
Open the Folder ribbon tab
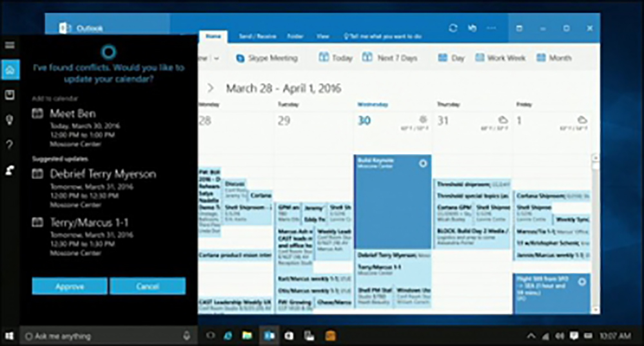click(295, 37)
